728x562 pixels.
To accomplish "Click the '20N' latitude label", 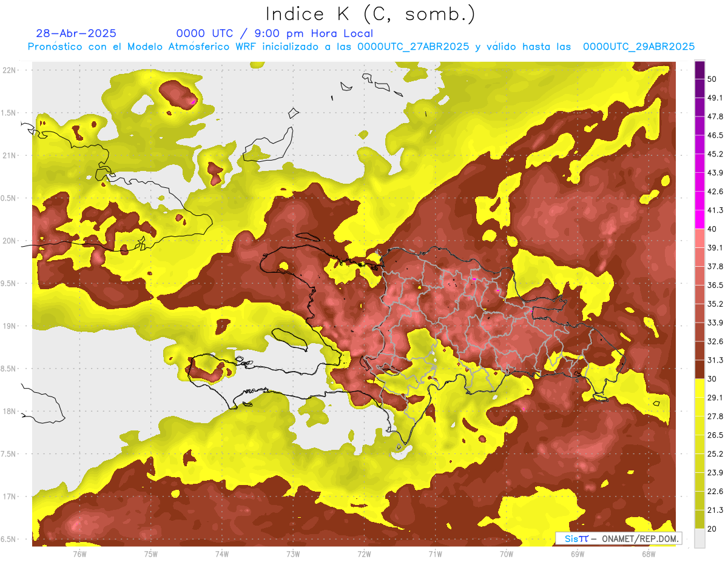I will pyautogui.click(x=9, y=241).
